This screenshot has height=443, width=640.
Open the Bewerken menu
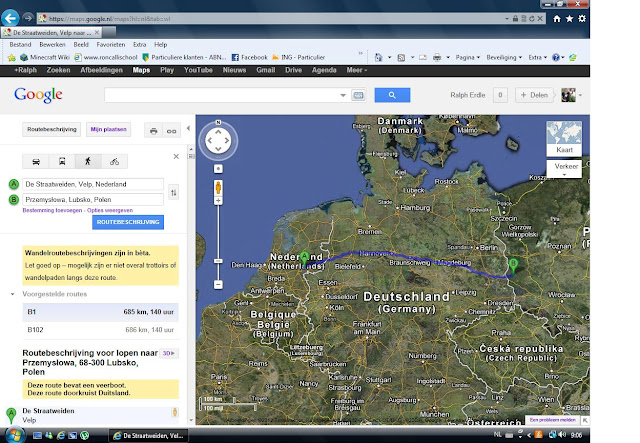52,45
